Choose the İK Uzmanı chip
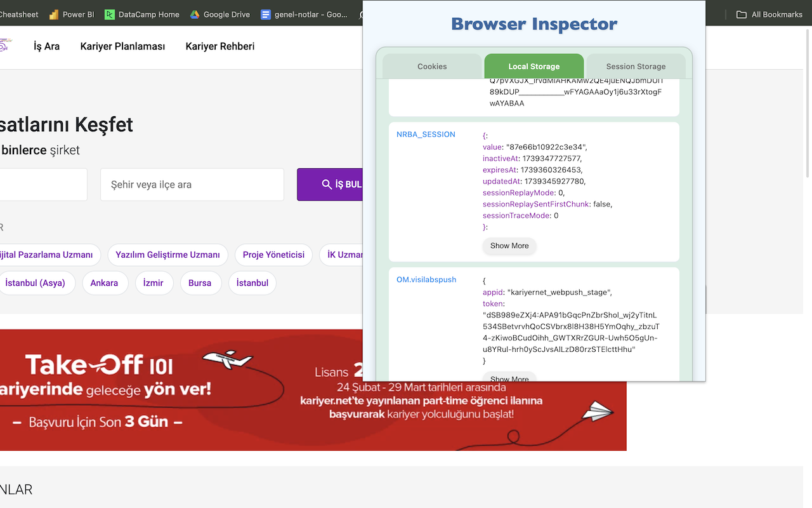This screenshot has width=812, height=508. [x=341, y=255]
